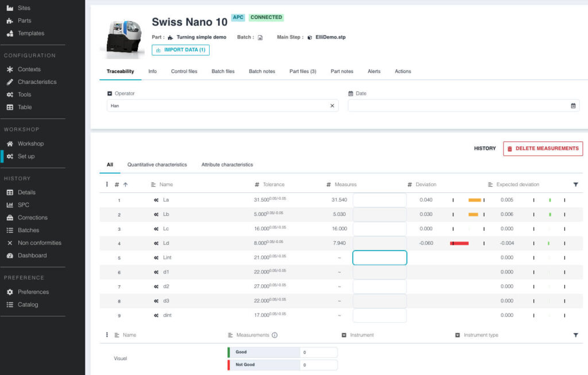Open Corrections history
The image size is (588, 375).
tap(32, 218)
